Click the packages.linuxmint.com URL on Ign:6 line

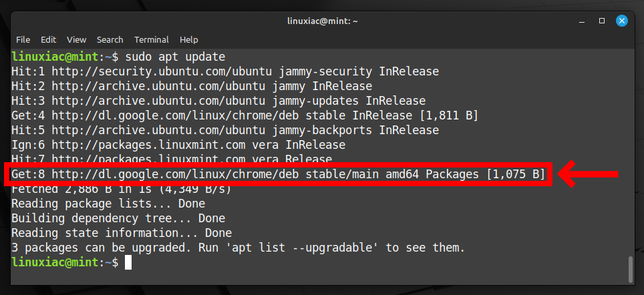click(x=148, y=145)
